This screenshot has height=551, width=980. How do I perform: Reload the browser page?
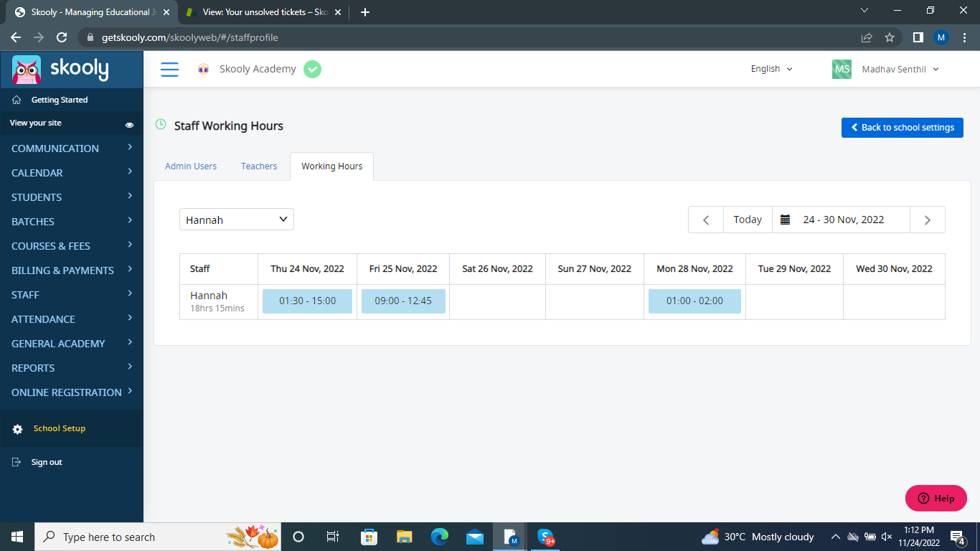click(62, 37)
